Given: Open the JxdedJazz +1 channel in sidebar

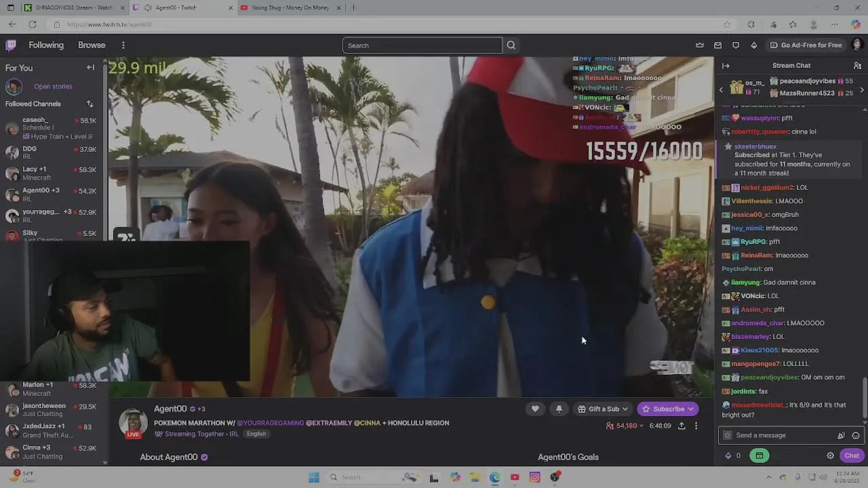Looking at the screenshot, I should (52, 430).
